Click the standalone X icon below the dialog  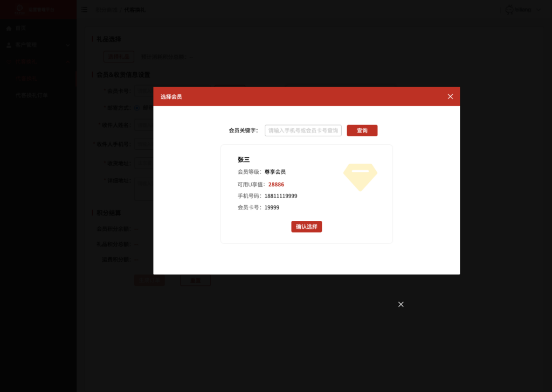401,304
